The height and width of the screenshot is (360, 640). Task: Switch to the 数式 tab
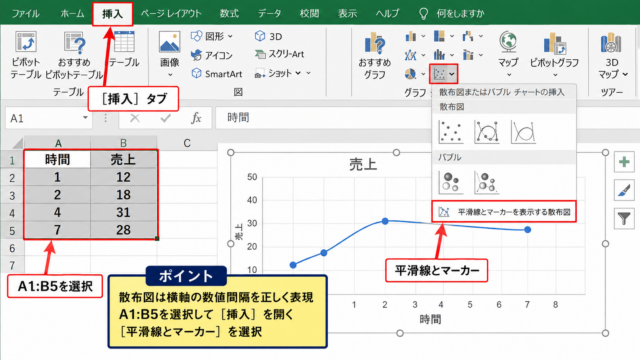(229, 13)
